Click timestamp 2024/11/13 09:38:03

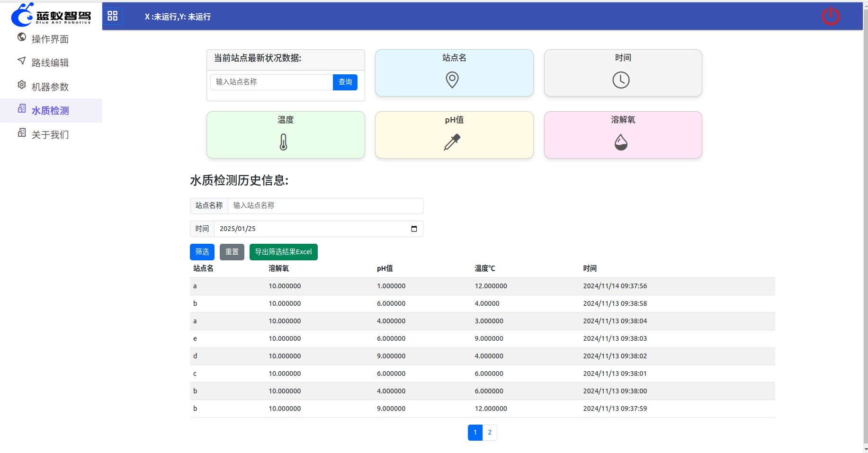[615, 338]
